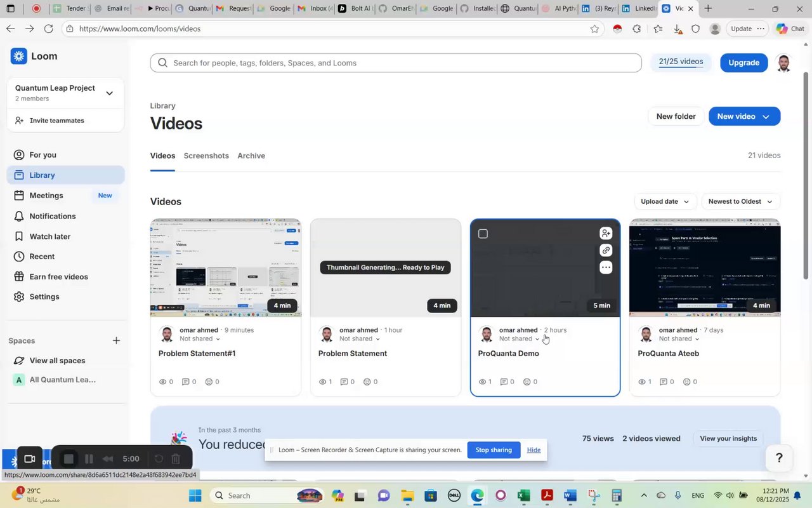812x508 pixels.
Task: Open Meetings in the sidebar
Action: click(x=66, y=196)
